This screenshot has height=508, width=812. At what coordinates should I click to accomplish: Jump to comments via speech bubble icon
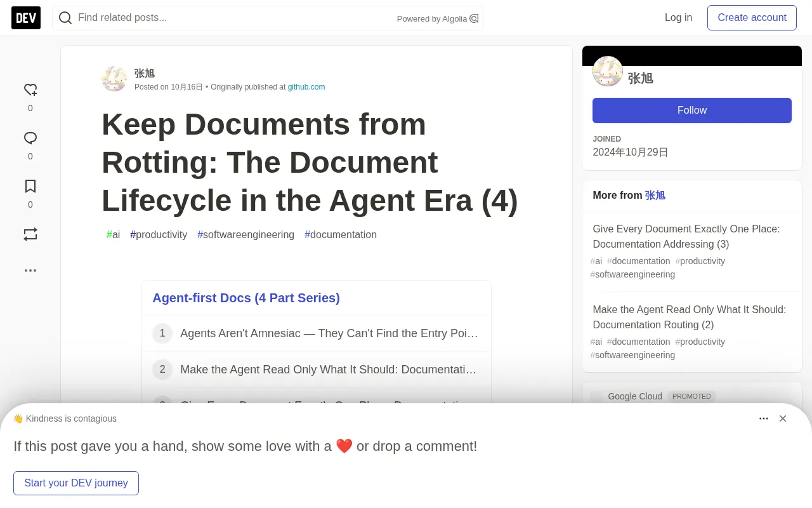point(30,138)
